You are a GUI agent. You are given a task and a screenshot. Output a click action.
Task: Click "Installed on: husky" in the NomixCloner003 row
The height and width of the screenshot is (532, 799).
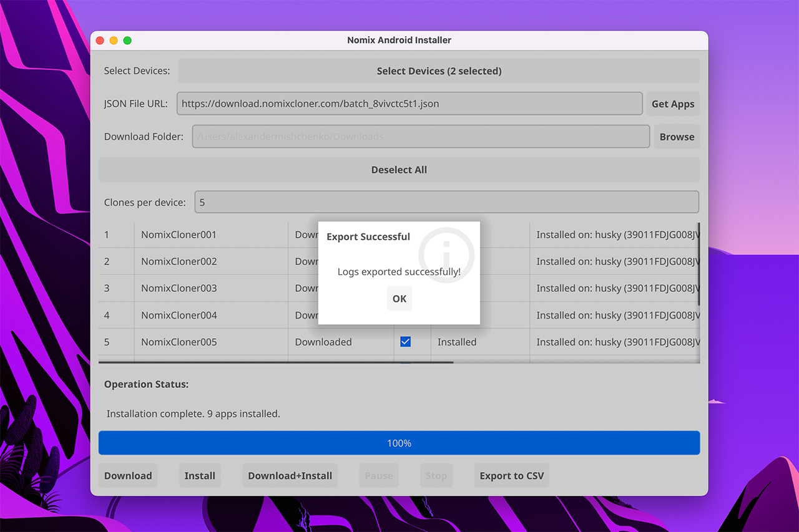point(615,288)
